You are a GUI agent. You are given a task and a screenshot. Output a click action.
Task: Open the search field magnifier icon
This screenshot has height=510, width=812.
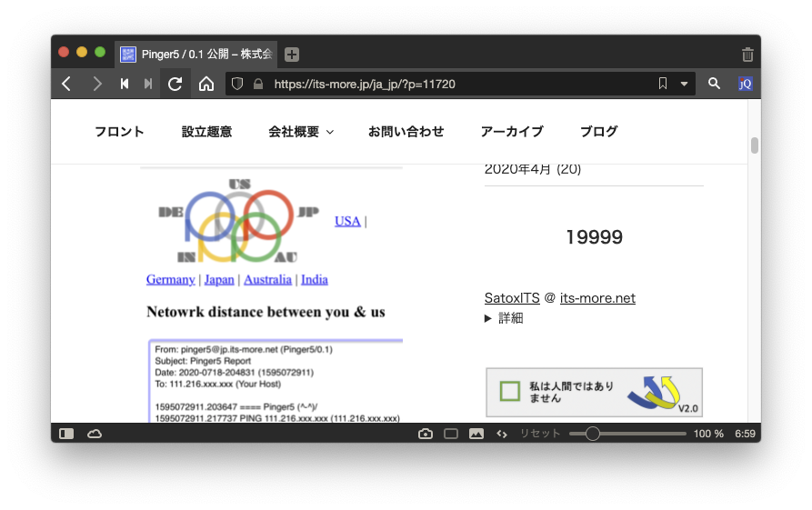714,84
